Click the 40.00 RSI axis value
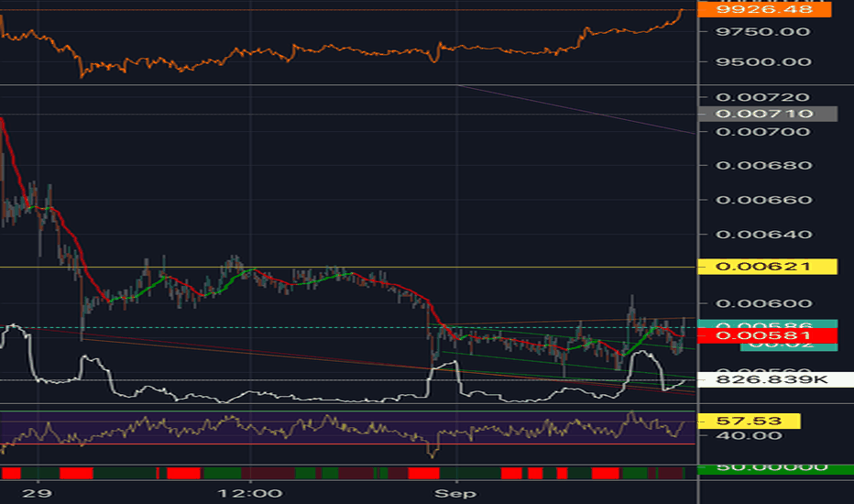Viewport: 854px width, 504px height. [x=749, y=435]
